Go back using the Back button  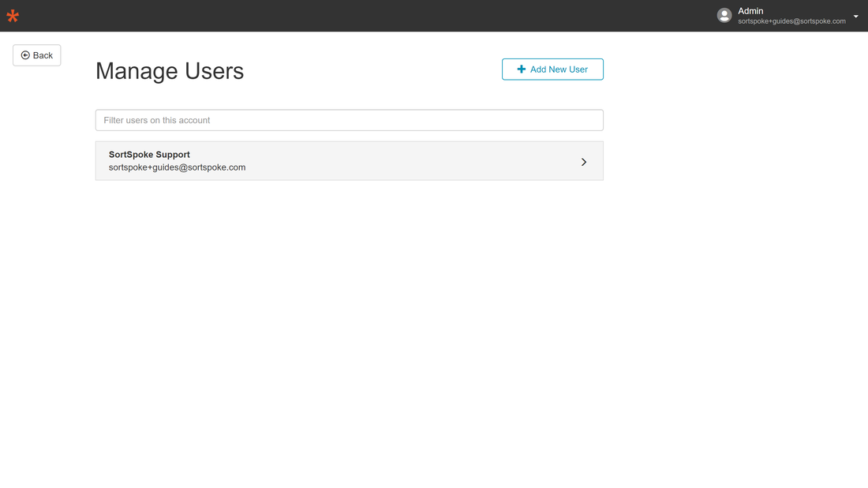coord(37,55)
